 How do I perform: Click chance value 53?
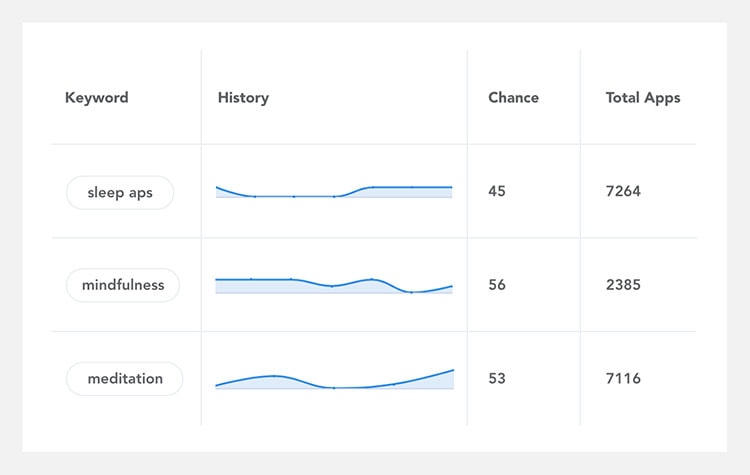[x=496, y=379]
